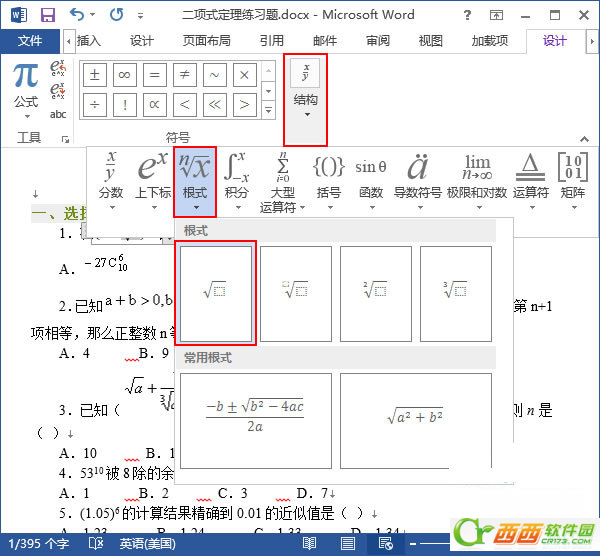Select the plain square root template

(214, 292)
